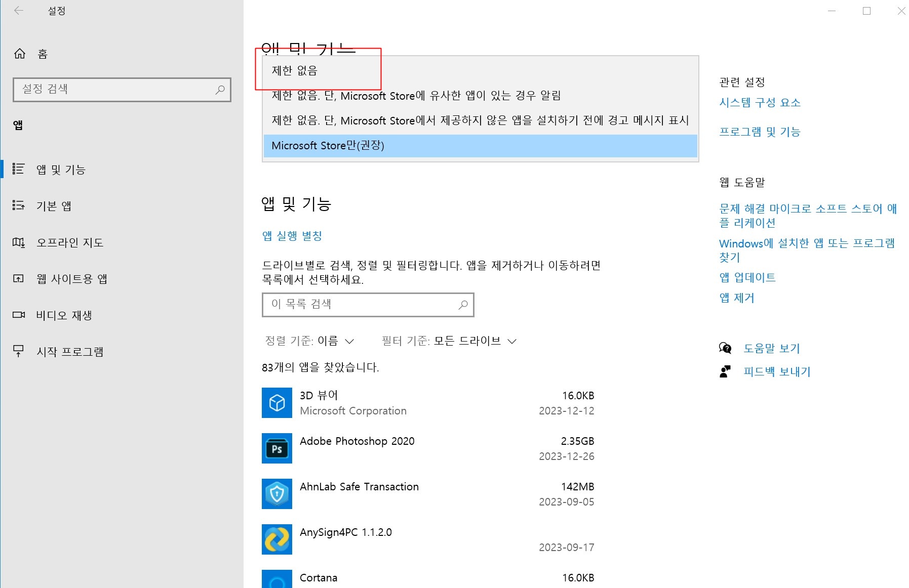Select the 오프라인 지도 map icon
This screenshot has height=588, width=909.
pyautogui.click(x=18, y=242)
